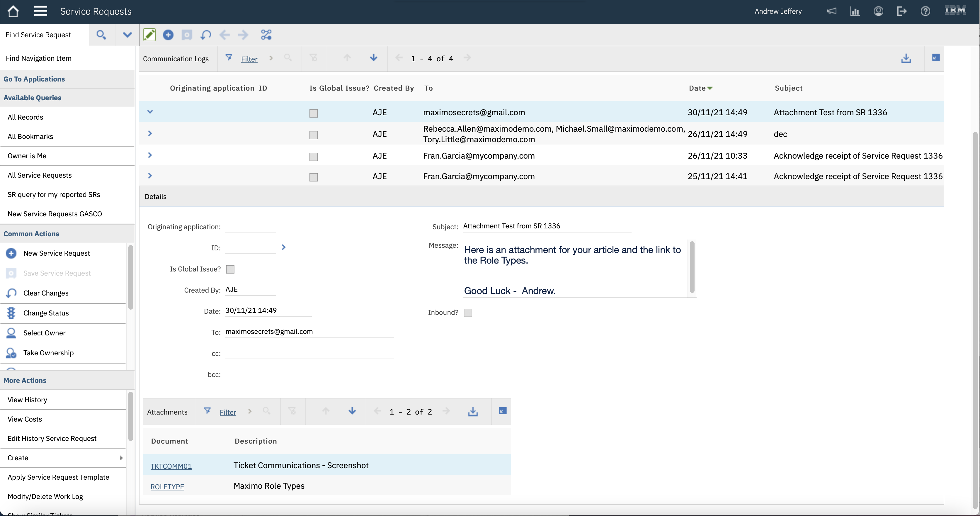Download the Communication Logs table
This screenshot has height=516, width=980.
(906, 58)
